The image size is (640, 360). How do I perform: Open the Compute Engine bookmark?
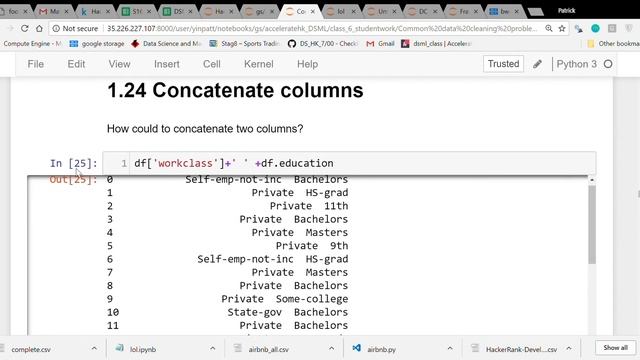tap(32, 43)
